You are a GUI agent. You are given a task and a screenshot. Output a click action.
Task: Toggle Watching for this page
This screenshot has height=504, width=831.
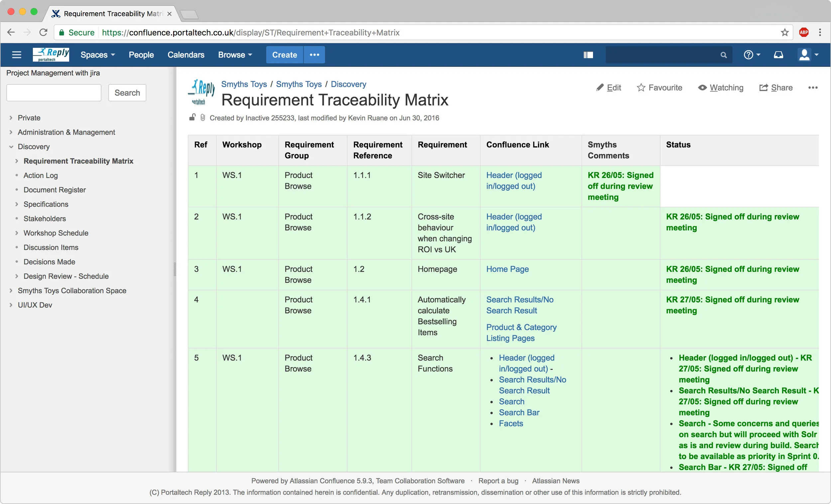[721, 88]
